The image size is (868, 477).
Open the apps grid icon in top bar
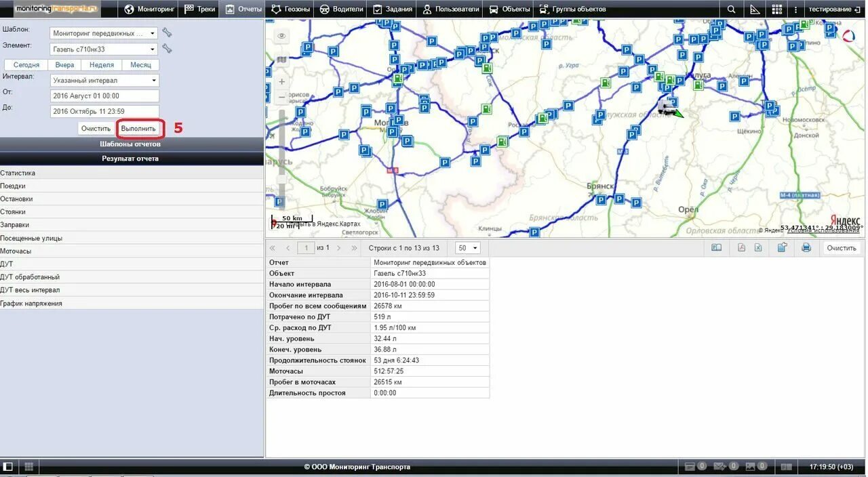click(777, 9)
